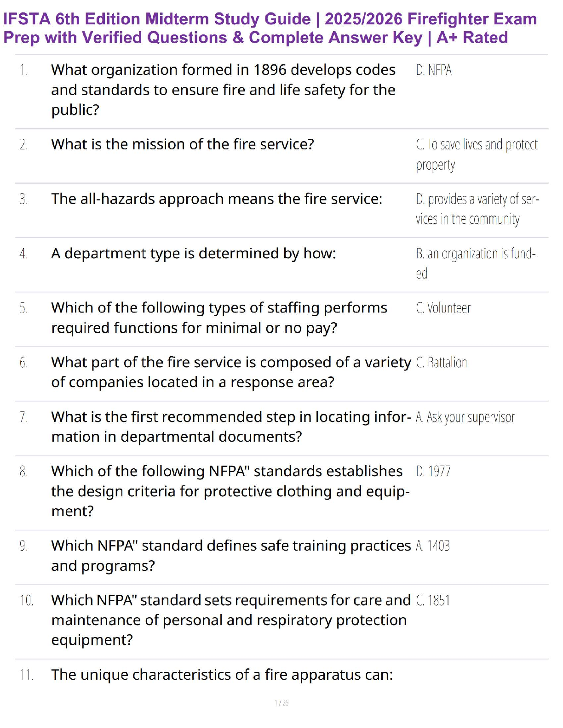Viewport: 563px width, 728px height.
Task: Click the answer "A. 1403"
Action: pyautogui.click(x=433, y=546)
